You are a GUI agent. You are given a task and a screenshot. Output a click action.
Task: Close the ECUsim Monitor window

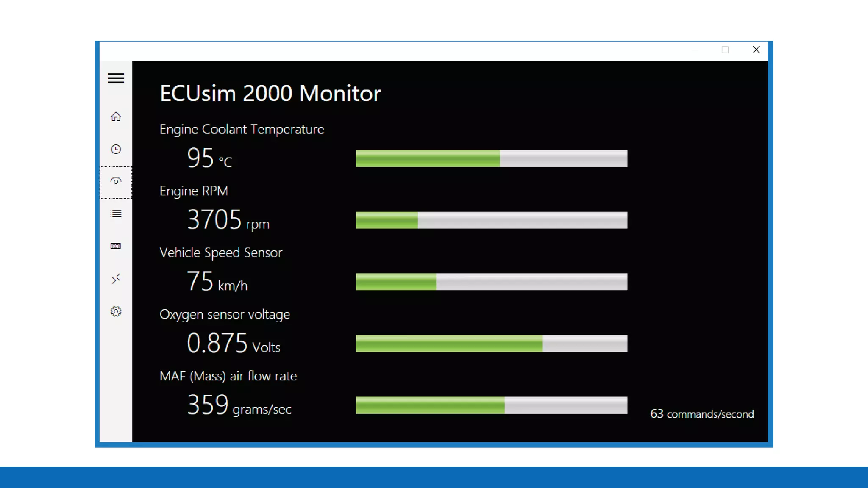pyautogui.click(x=756, y=50)
